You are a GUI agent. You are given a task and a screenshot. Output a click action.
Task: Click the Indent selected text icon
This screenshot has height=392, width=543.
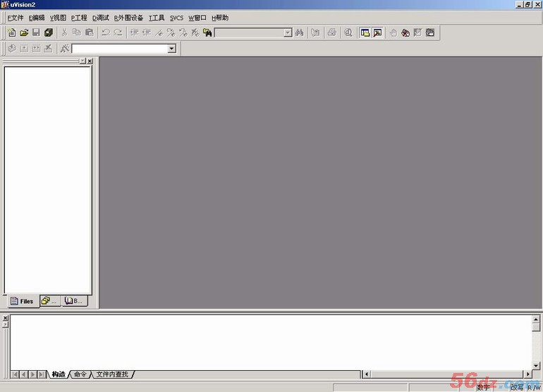[135, 32]
